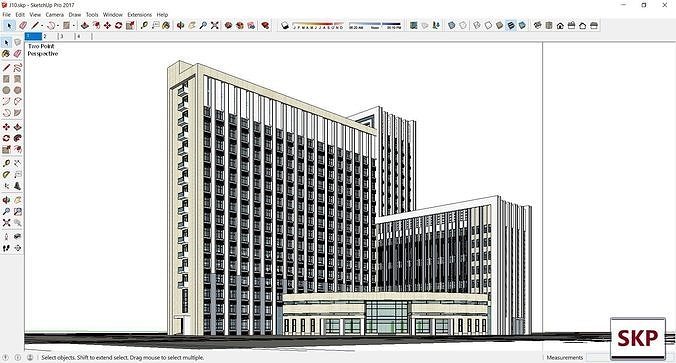Select the Push/Pull tool in top toolbar

(x=84, y=25)
